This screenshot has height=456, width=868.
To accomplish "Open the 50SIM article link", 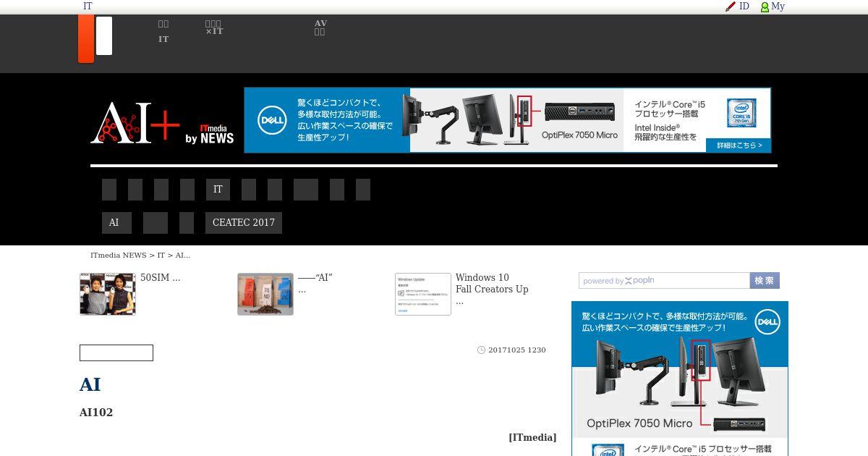I will click(x=160, y=277).
